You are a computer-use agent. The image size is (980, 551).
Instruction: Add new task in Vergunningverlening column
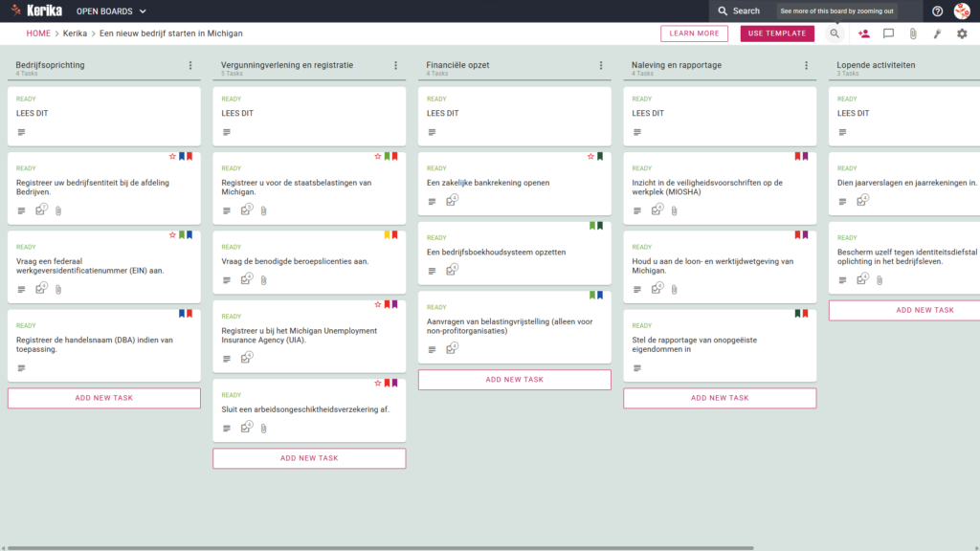point(309,458)
